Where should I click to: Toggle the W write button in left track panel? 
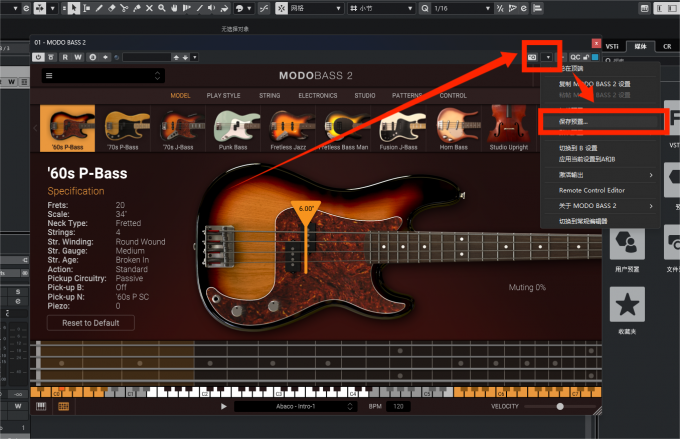coord(12,82)
